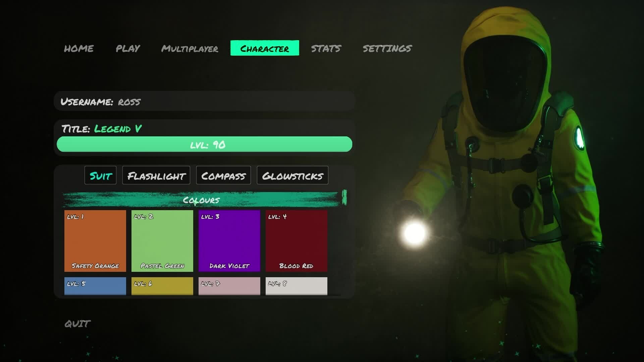Open the Home menu tab
The width and height of the screenshot is (644, 362).
(x=79, y=48)
